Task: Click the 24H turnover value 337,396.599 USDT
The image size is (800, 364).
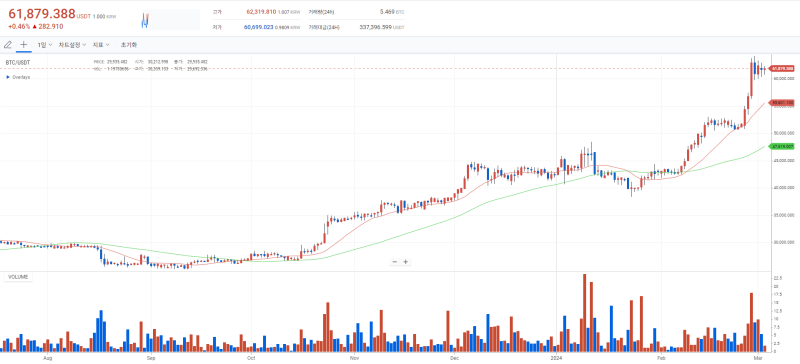Action: click(382, 27)
